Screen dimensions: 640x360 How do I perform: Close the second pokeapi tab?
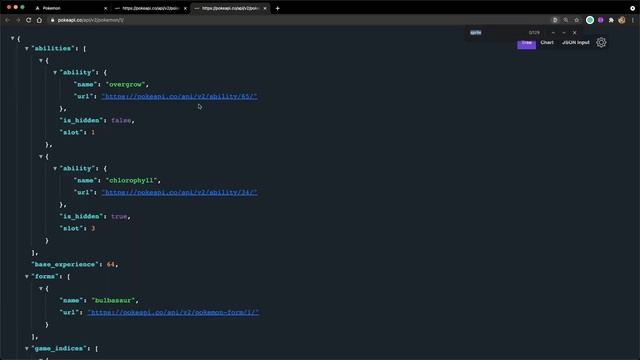pyautogui.click(x=185, y=8)
